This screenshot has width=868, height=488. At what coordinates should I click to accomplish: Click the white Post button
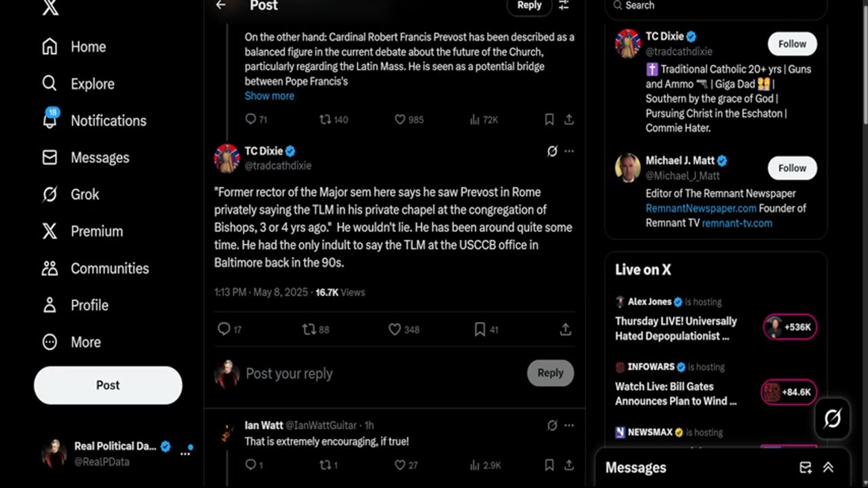pos(108,385)
